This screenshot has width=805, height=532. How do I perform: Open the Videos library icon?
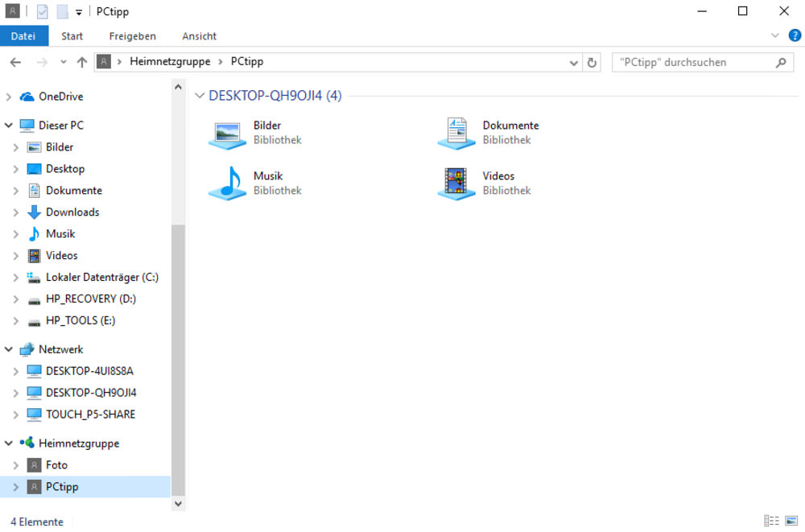point(456,184)
